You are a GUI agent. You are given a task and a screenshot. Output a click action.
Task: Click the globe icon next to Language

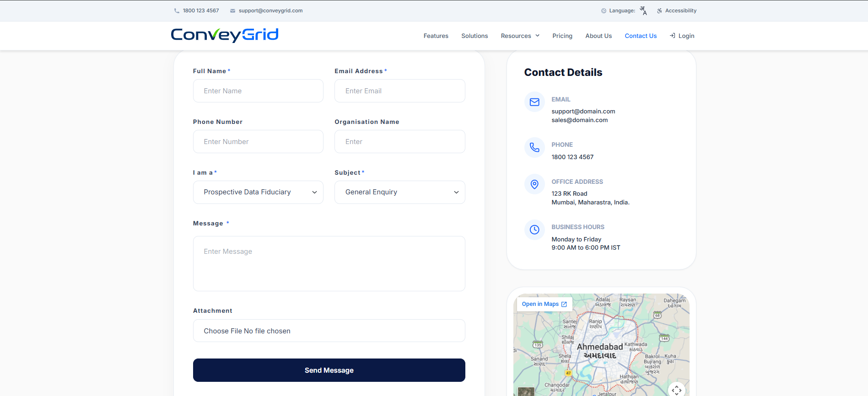(x=604, y=11)
